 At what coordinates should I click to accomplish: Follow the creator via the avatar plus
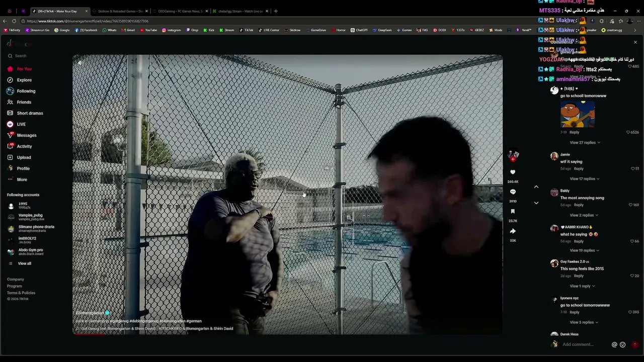coord(513,159)
